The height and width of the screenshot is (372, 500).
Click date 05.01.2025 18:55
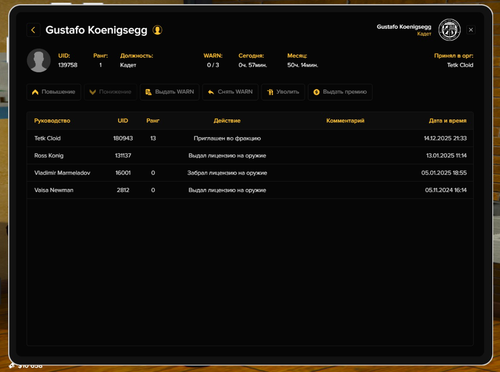click(x=444, y=173)
